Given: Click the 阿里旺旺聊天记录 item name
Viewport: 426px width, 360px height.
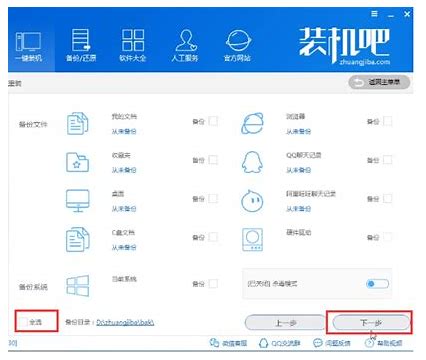Looking at the screenshot, I should [311, 194].
